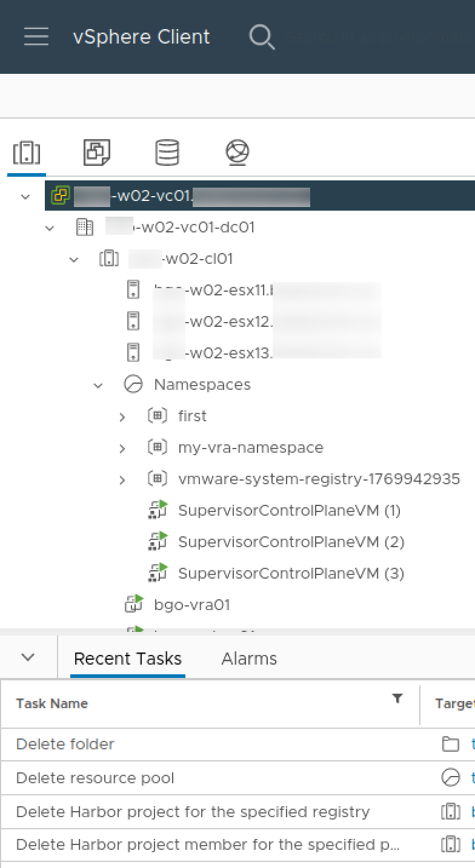Expand the my-vra-namespace node
The image size is (475, 868).
pyautogui.click(x=122, y=449)
